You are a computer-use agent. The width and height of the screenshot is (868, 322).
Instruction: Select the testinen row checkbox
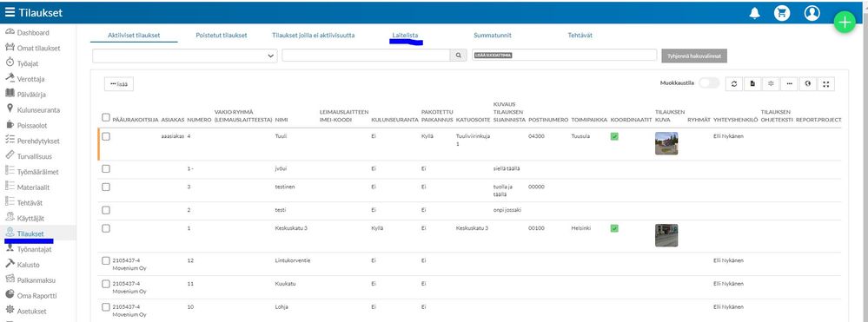click(x=106, y=187)
